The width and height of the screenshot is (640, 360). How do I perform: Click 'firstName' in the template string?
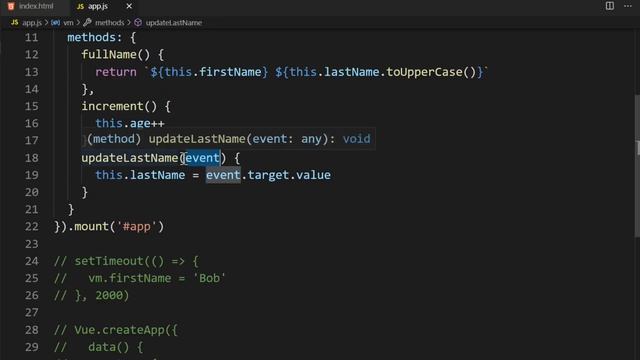230,72
